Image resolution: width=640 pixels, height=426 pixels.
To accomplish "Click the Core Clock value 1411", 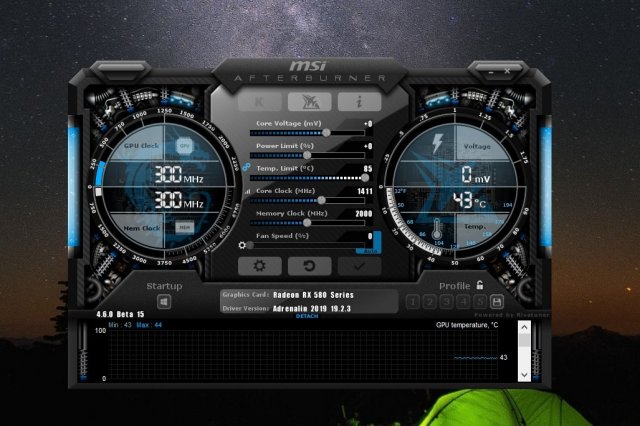I will coord(365,191).
